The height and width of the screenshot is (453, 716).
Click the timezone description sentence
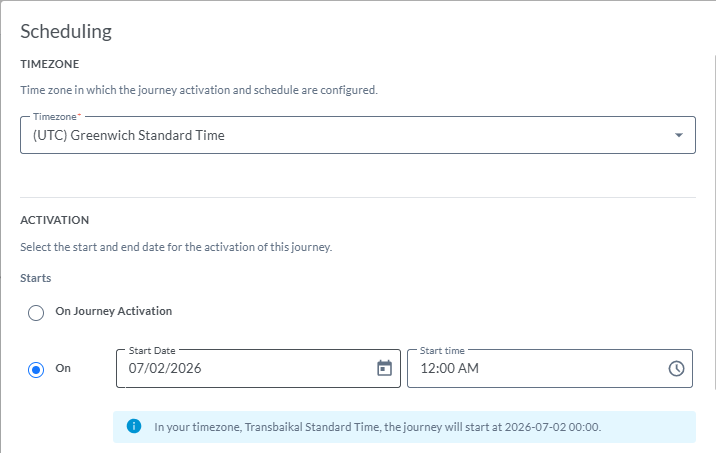pyautogui.click(x=199, y=90)
